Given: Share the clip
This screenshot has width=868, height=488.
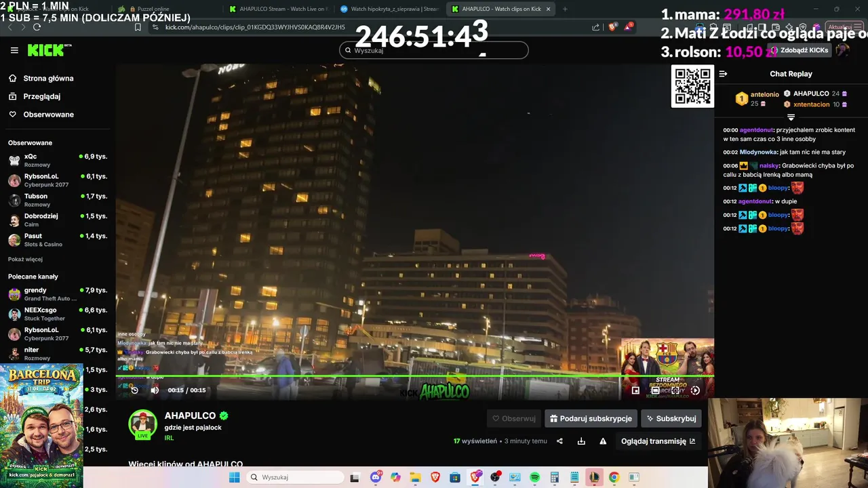Looking at the screenshot, I should point(559,441).
